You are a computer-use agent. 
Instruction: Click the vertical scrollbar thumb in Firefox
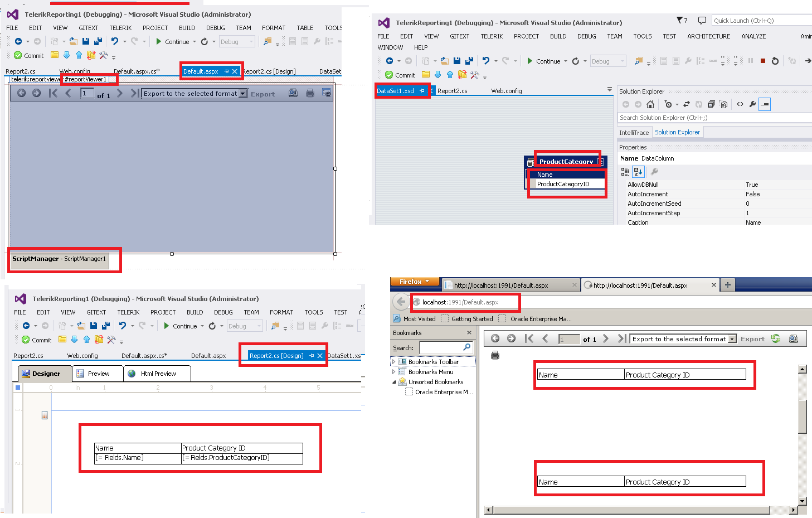click(803, 417)
